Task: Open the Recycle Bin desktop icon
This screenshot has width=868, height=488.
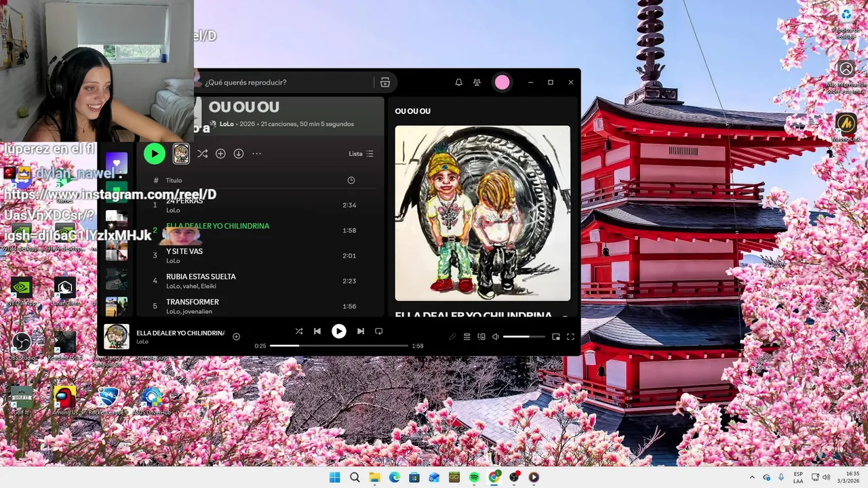Action: click(846, 22)
